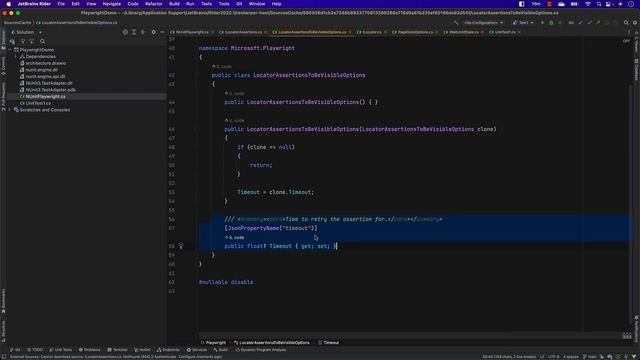640x360 pixels.
Task: Open the Test1 run configuration dropdown
Action: pos(523,23)
